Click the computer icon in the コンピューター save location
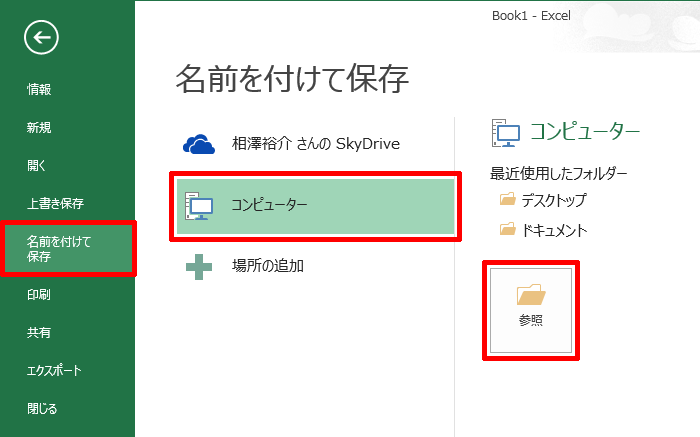The image size is (700, 437). [x=199, y=206]
